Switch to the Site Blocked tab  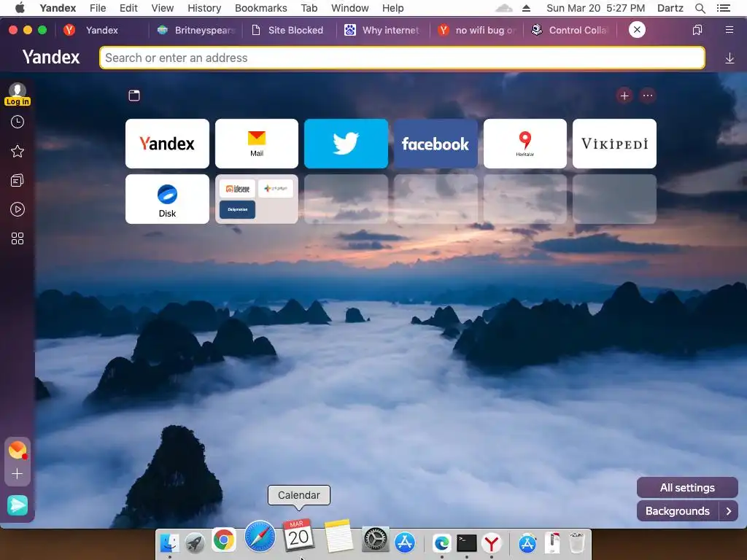pos(288,30)
